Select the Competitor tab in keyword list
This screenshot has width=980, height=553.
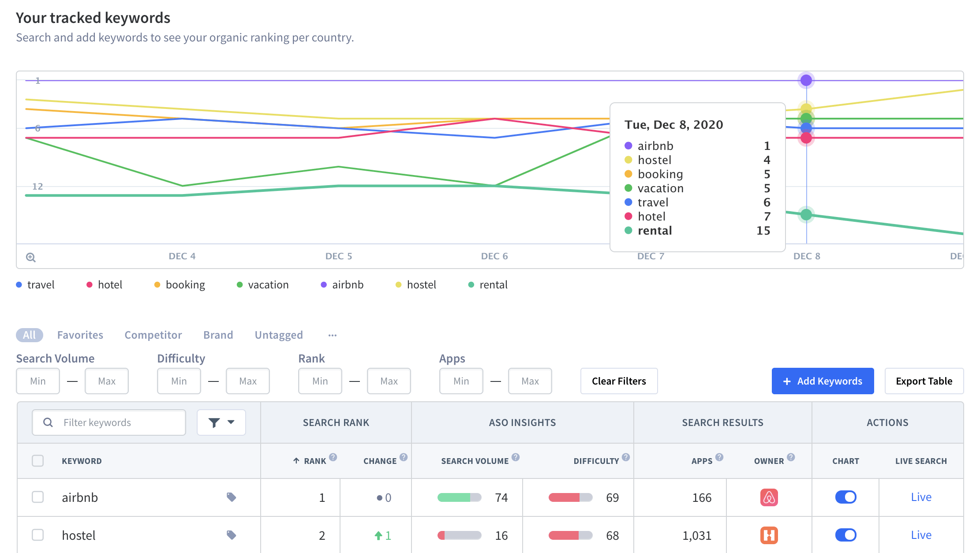pyautogui.click(x=153, y=334)
